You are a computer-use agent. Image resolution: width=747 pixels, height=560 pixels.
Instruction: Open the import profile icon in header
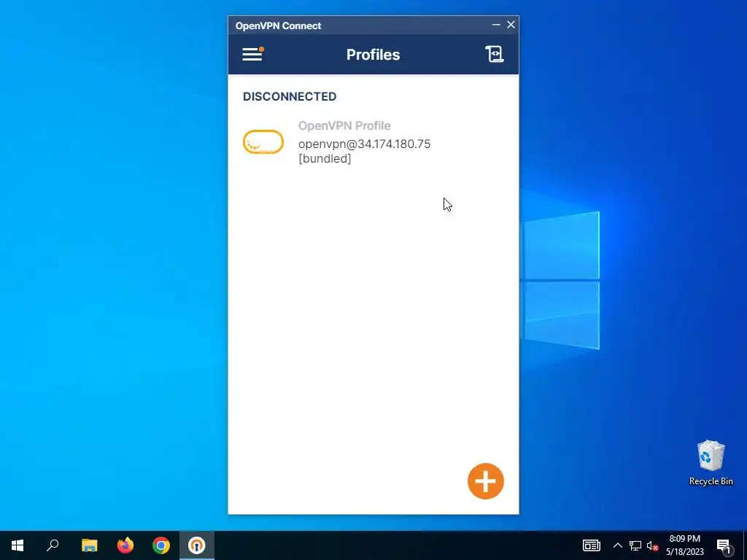point(495,54)
